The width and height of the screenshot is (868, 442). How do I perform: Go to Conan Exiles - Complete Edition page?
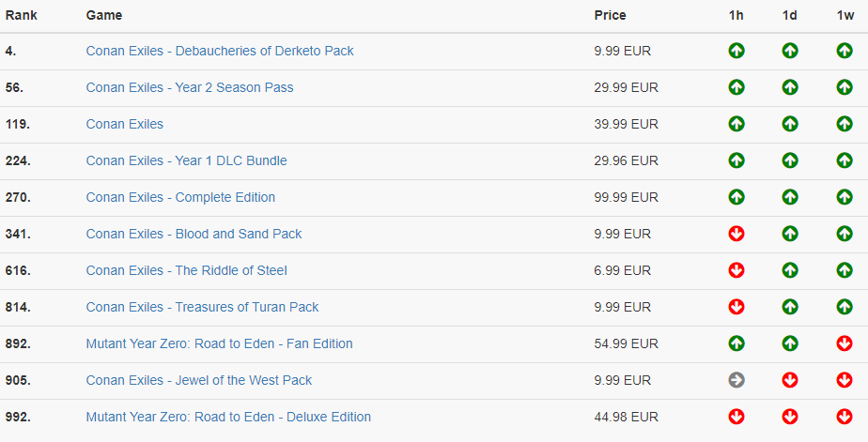(x=180, y=197)
